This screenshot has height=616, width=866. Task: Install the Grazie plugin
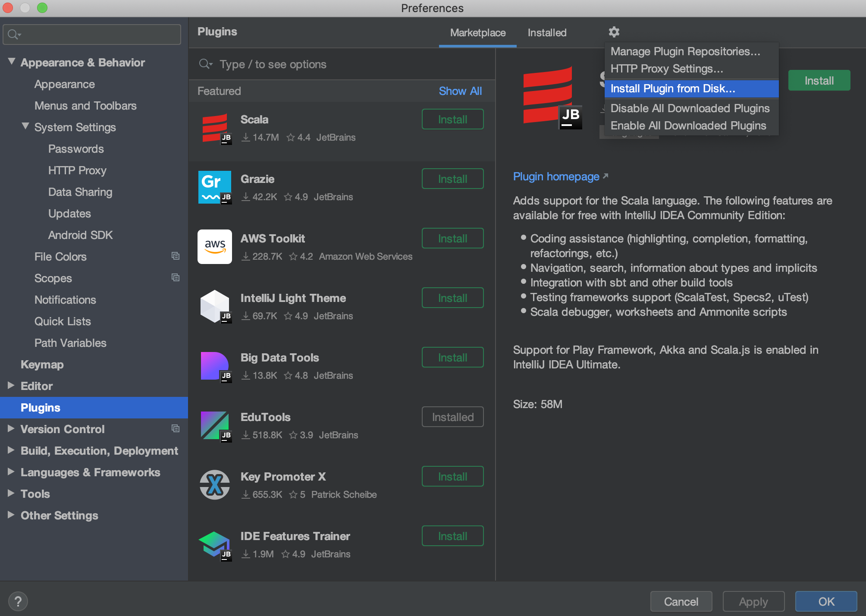point(453,179)
